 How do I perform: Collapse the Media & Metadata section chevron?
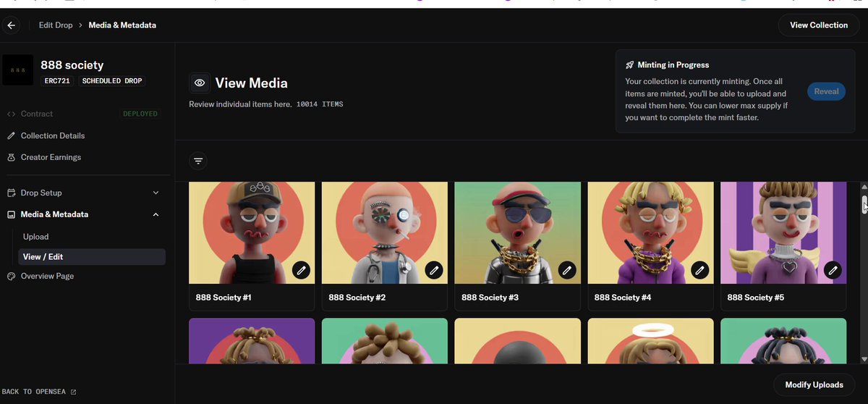(x=156, y=214)
